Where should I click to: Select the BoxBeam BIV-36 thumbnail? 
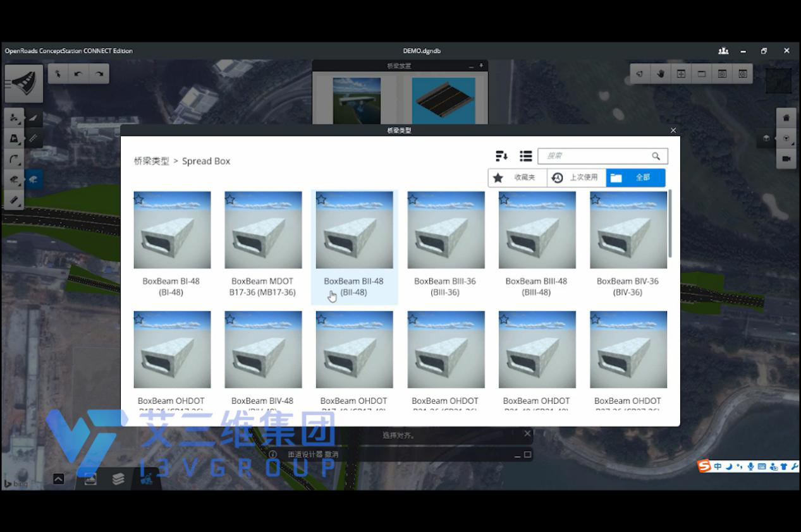(628, 230)
